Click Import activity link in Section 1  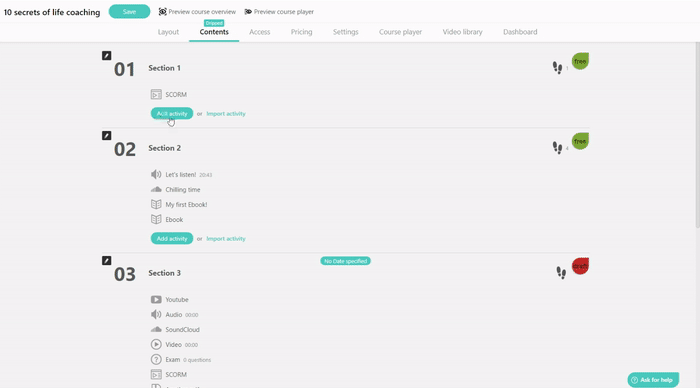[x=226, y=113]
